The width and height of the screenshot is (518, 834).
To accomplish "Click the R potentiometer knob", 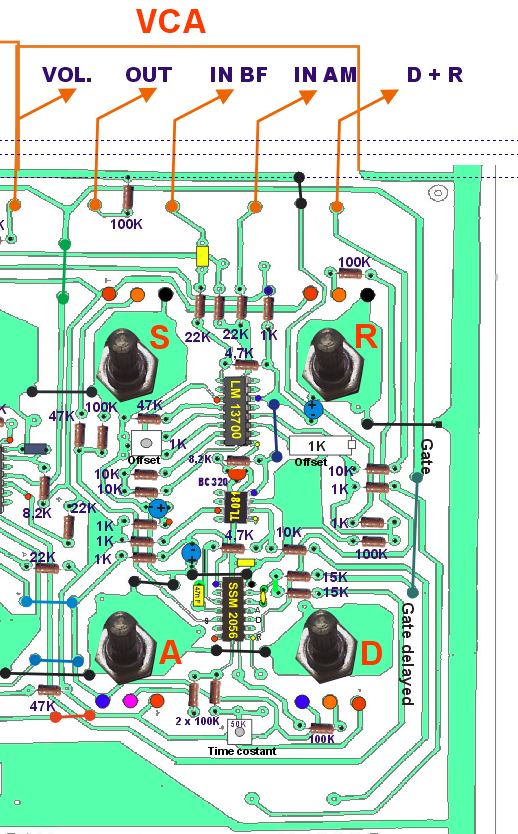I will 331,365.
